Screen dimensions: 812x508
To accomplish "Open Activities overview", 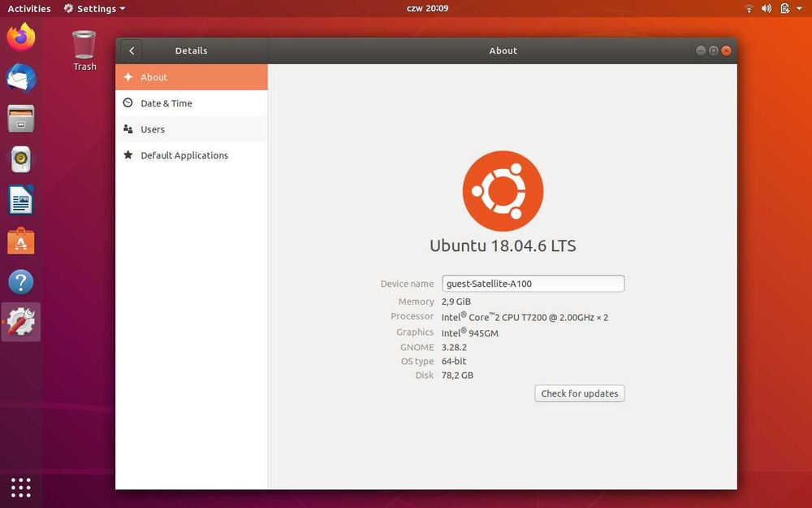I will [29, 8].
